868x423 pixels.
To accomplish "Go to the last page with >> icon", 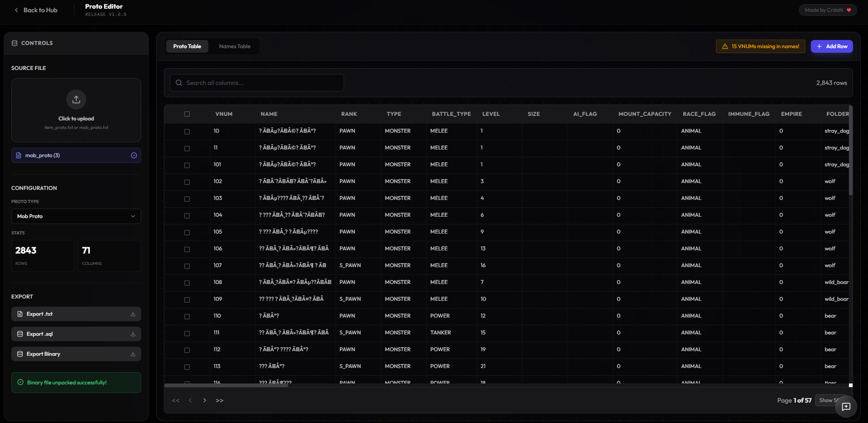I will pos(220,400).
